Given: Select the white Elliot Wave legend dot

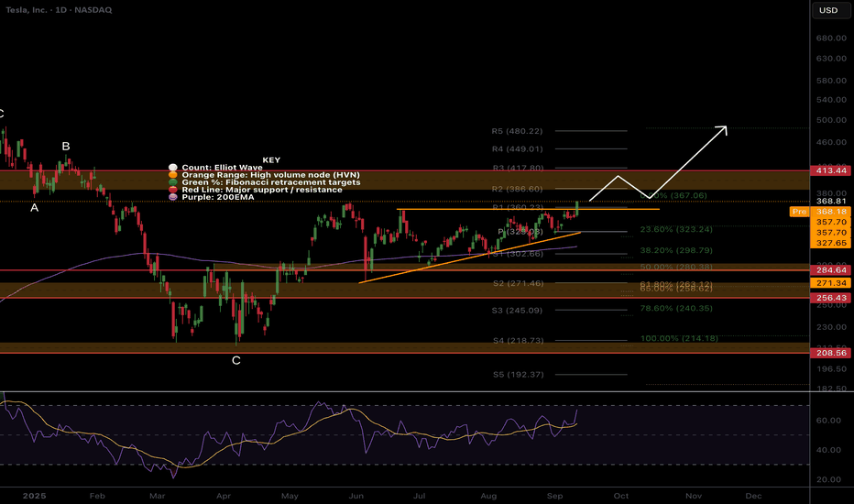Looking at the screenshot, I should [173, 168].
